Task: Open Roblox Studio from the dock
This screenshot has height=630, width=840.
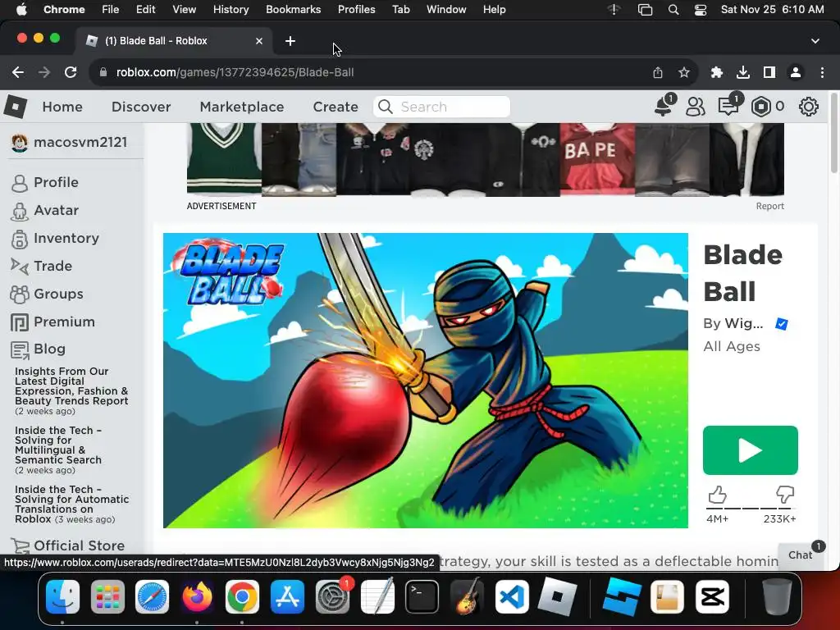Action: click(x=622, y=596)
